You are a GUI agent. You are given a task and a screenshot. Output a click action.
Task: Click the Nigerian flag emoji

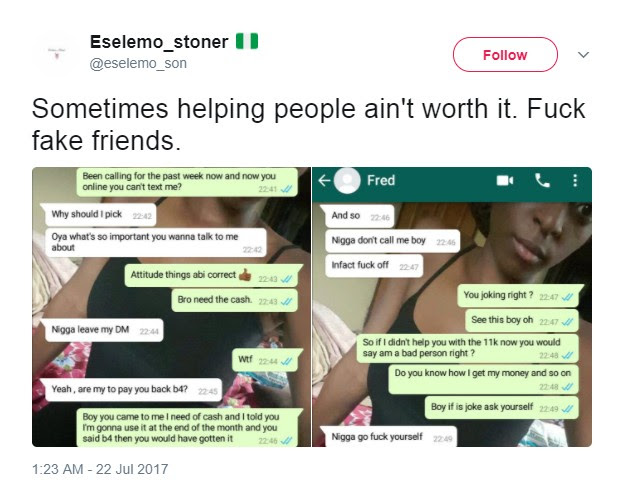click(247, 41)
